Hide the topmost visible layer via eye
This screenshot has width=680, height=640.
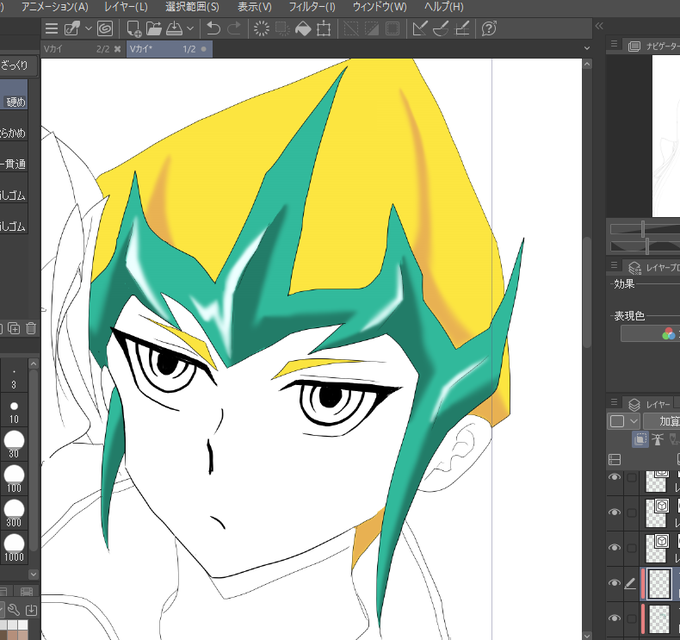pyautogui.click(x=614, y=477)
